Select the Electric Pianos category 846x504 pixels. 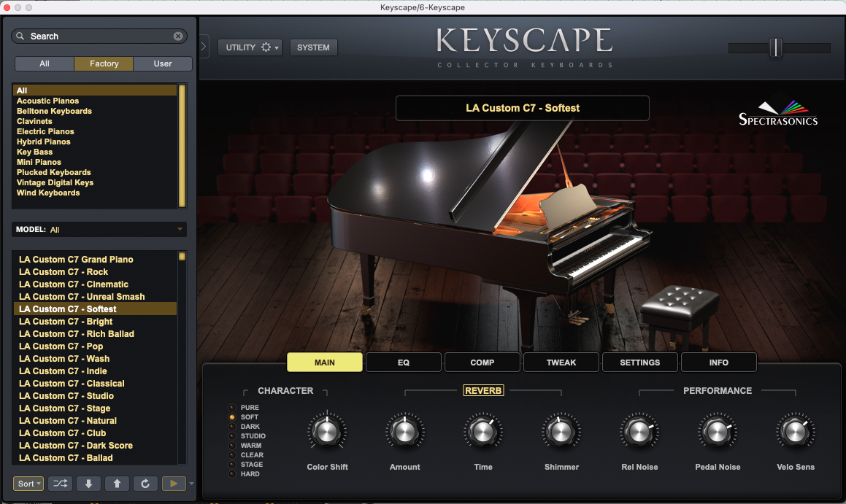[x=45, y=131]
